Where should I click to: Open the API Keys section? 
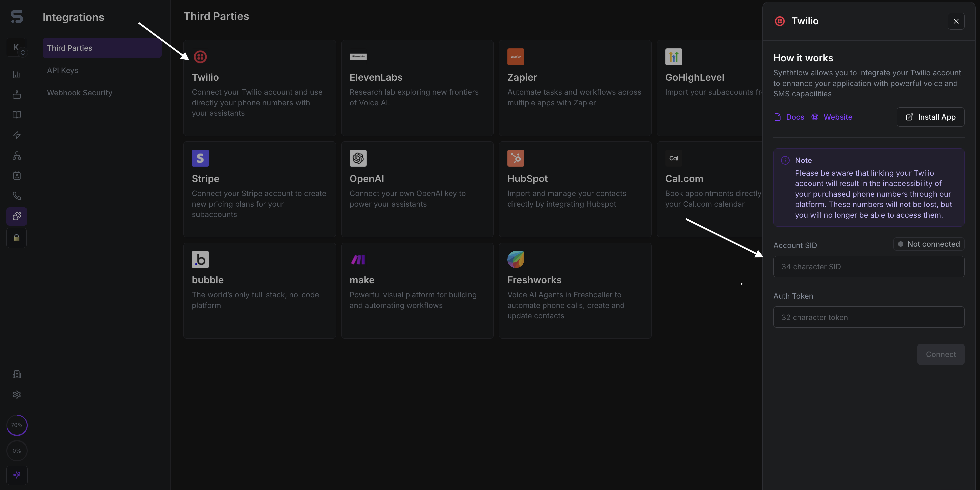(x=63, y=70)
